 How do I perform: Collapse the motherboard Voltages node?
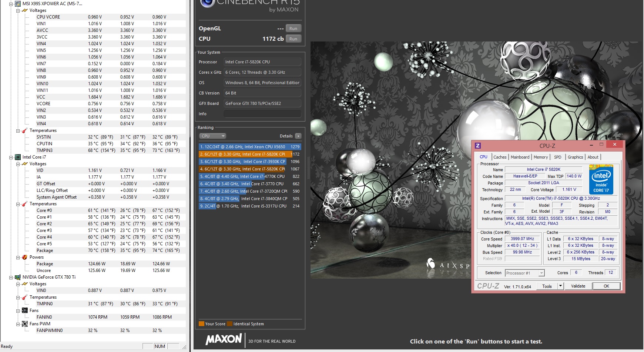(x=18, y=10)
